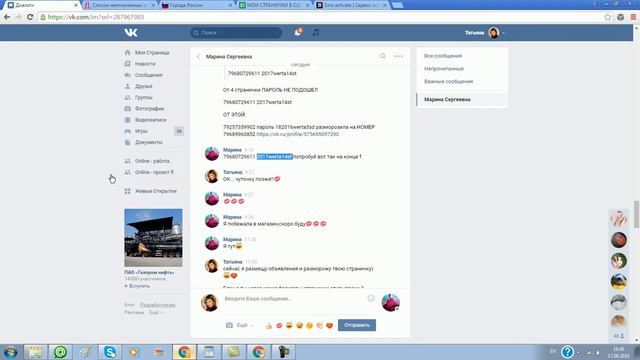Viewport: 640px width, 360px height.
Task: Open the emoji picker smiley in input
Action: [371, 298]
